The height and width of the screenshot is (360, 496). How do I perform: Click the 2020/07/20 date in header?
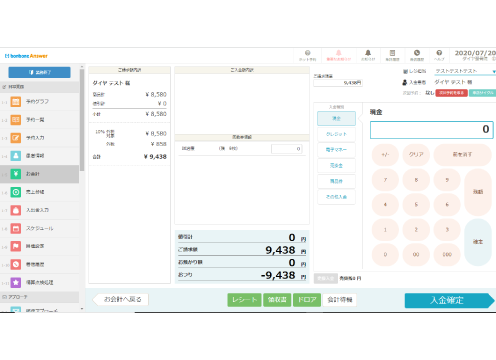pos(475,53)
